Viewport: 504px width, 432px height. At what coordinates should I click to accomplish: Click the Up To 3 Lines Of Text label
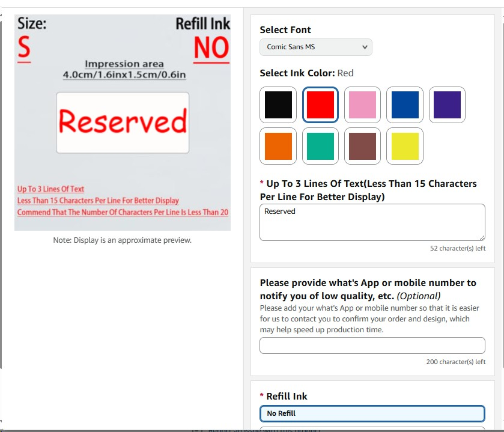click(x=368, y=190)
